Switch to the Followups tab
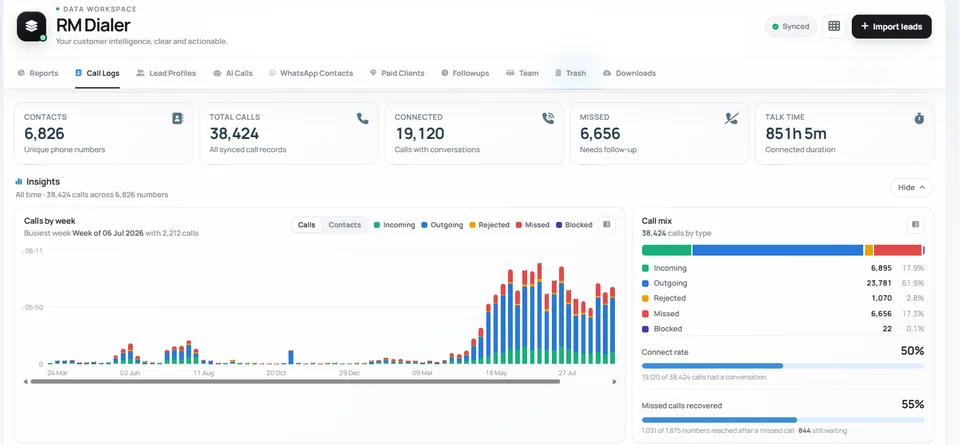 [x=465, y=73]
